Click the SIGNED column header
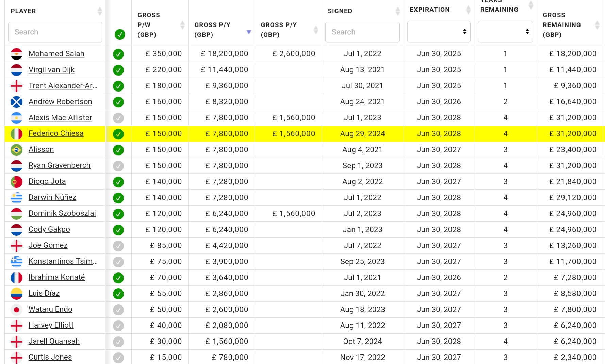The width and height of the screenshot is (605, 364). coord(340,11)
